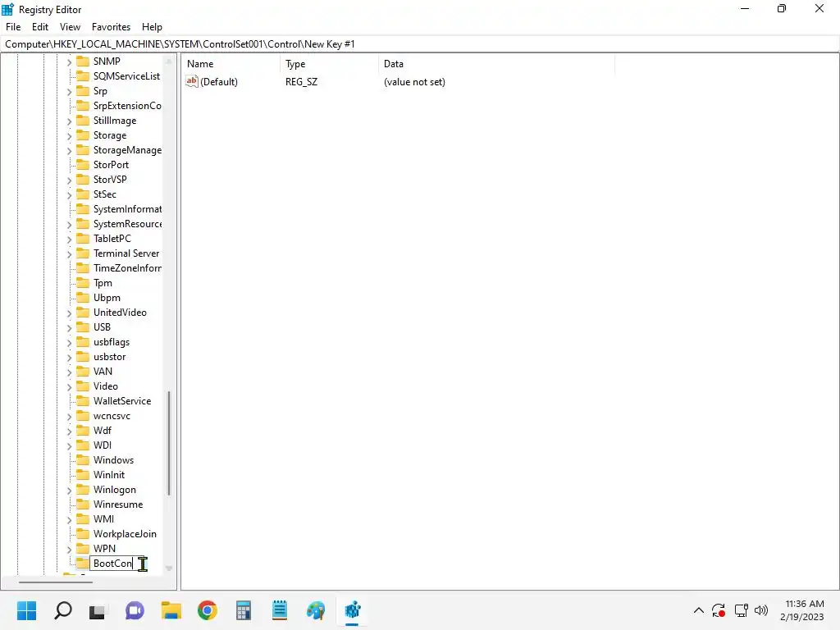
Task: Select the Ubpm folder icon
Action: click(83, 297)
